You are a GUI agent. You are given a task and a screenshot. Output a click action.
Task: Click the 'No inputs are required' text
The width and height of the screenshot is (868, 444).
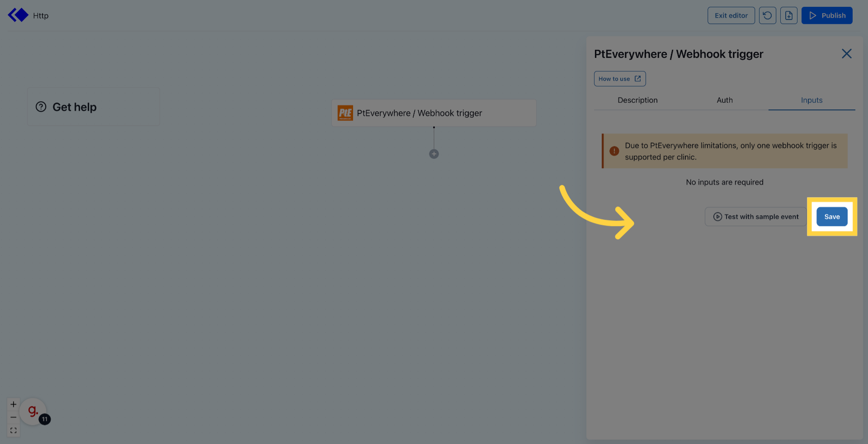pyautogui.click(x=725, y=182)
